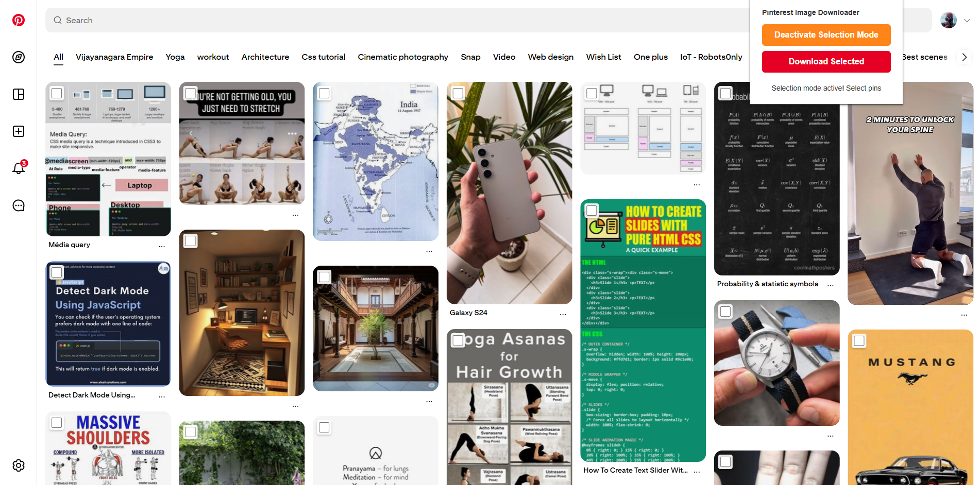Screen dimensions: 980x485
Task: Select the Galaxy S24 pin checkbox
Action: point(458,93)
